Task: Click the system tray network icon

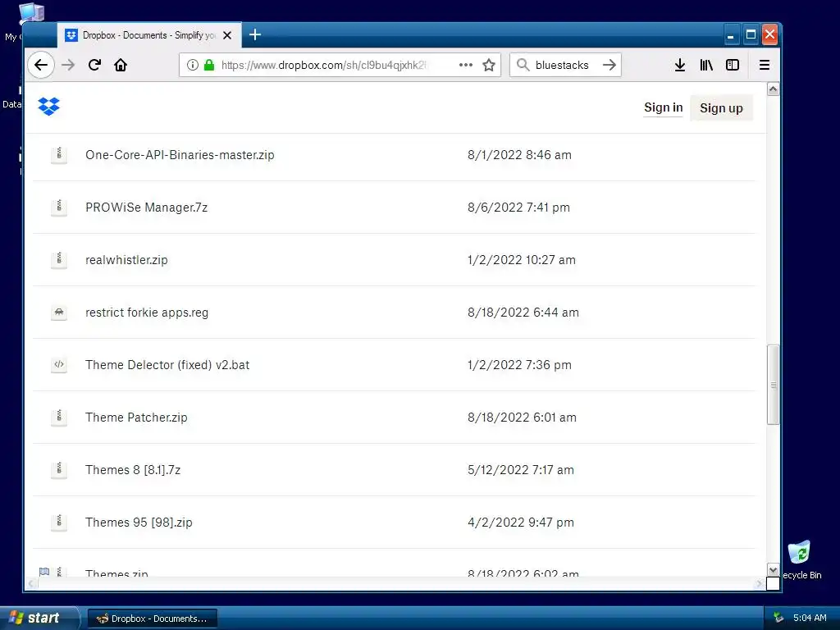Action: pos(778,618)
